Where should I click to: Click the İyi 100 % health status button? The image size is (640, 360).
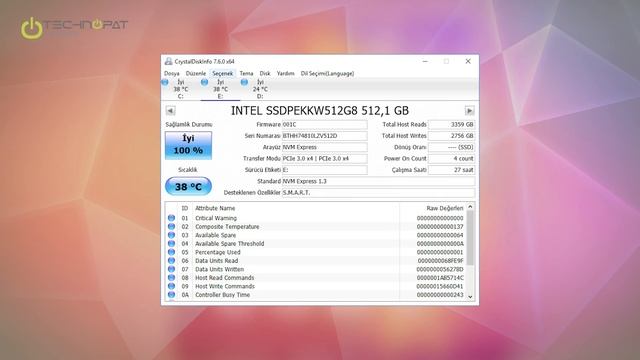click(188, 145)
